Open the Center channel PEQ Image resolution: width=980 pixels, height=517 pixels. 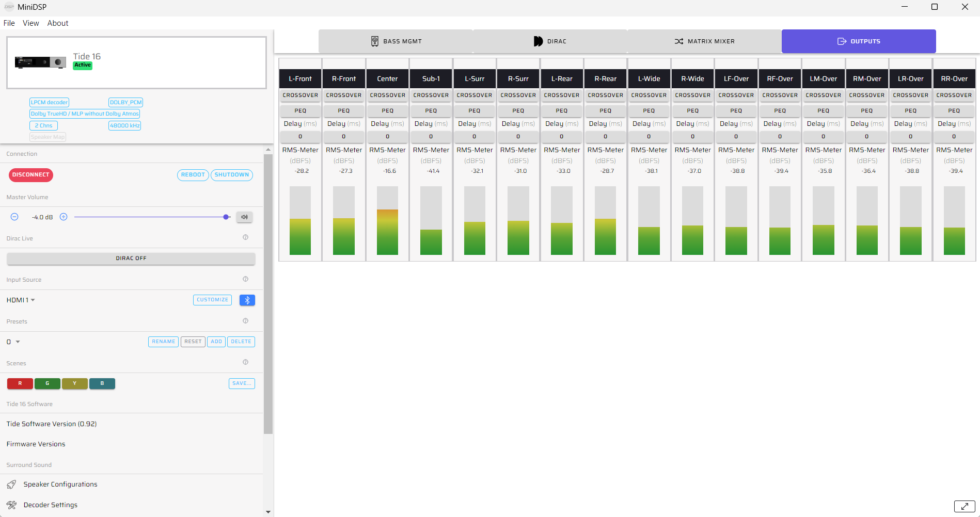click(387, 111)
